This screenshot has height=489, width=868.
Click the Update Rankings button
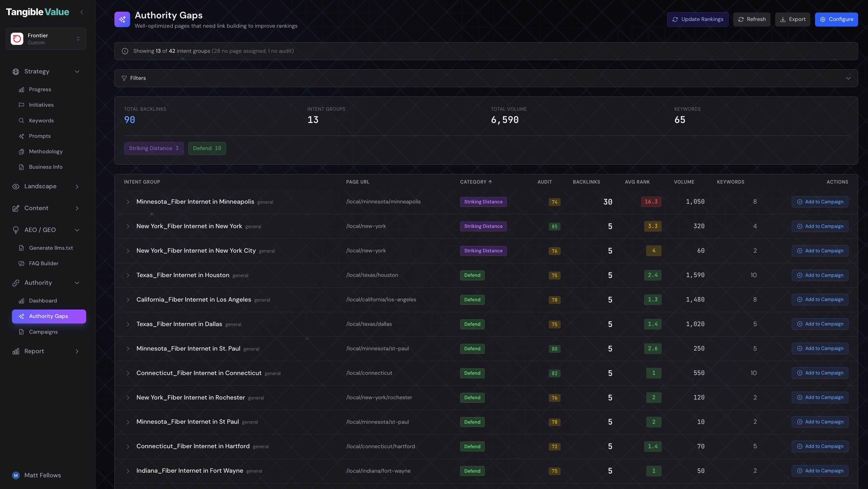697,20
